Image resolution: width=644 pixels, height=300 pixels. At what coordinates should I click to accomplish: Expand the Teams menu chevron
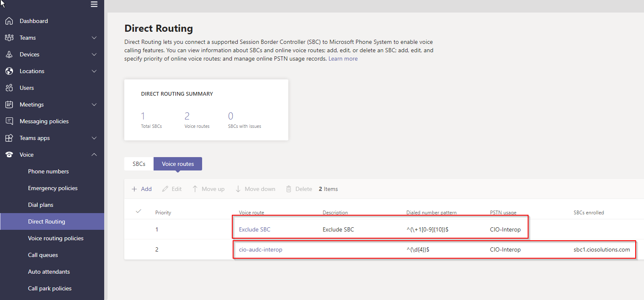(x=94, y=38)
